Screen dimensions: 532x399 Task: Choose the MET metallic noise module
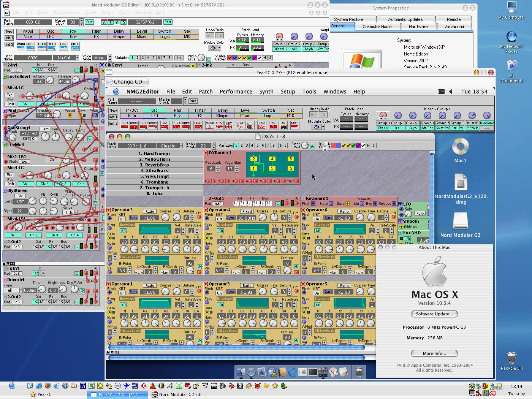(229, 125)
